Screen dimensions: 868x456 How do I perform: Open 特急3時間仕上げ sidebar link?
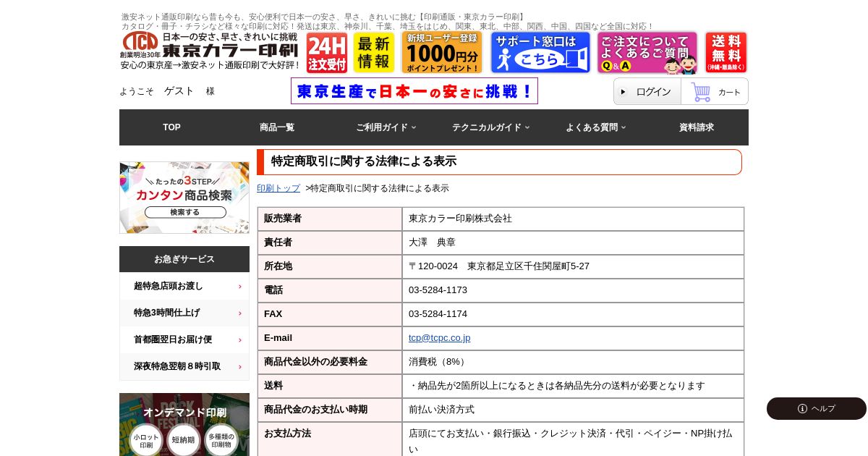click(184, 313)
